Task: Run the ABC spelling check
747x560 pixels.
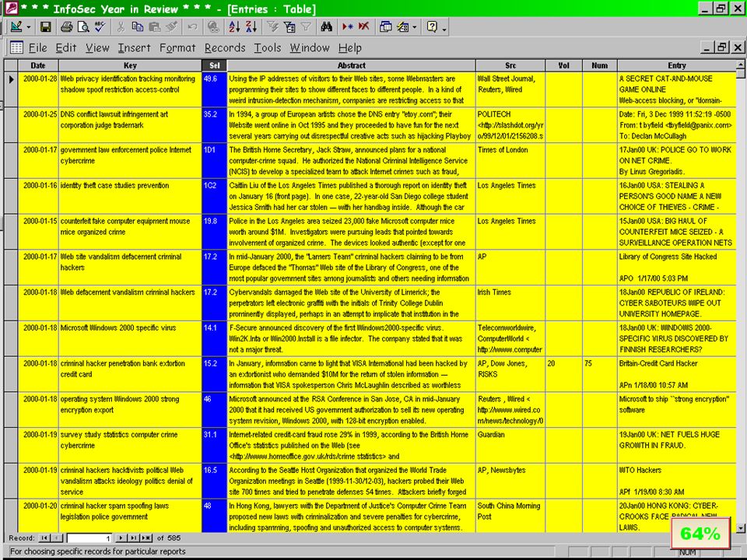Action: pyautogui.click(x=100, y=27)
